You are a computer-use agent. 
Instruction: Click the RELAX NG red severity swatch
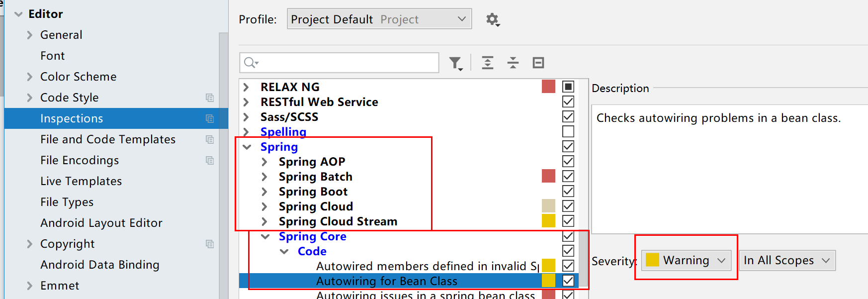548,87
